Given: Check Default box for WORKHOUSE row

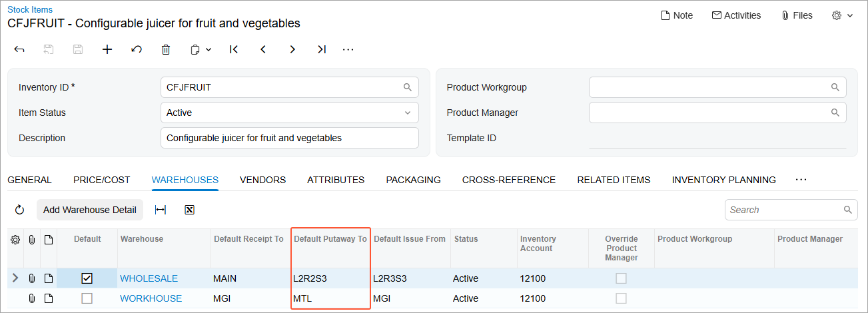Looking at the screenshot, I should pyautogui.click(x=87, y=298).
